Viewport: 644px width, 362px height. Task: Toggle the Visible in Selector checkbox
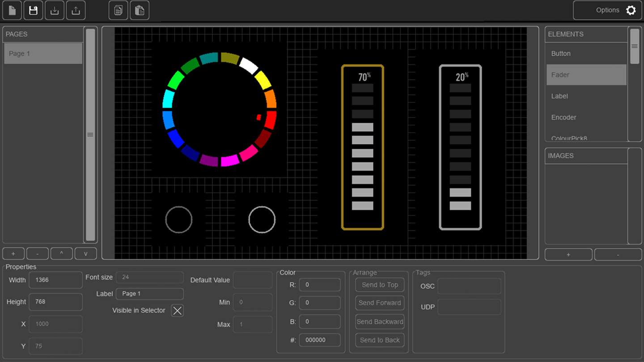click(x=178, y=311)
